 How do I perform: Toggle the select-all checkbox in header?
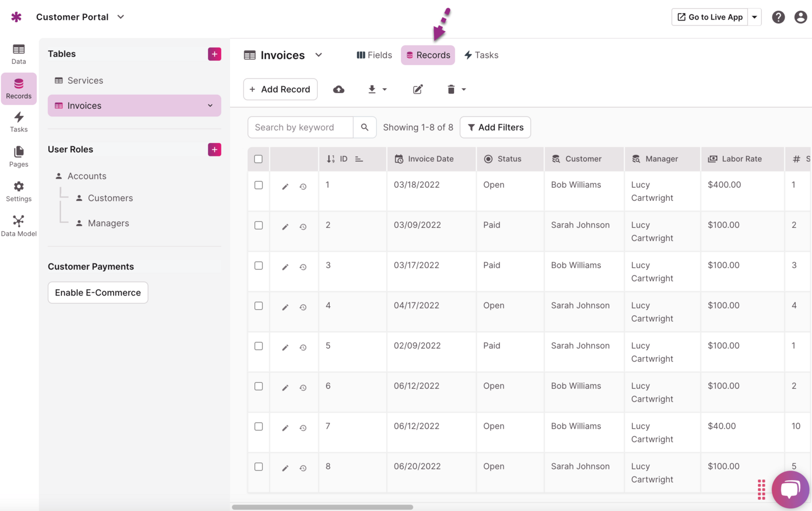tap(259, 159)
